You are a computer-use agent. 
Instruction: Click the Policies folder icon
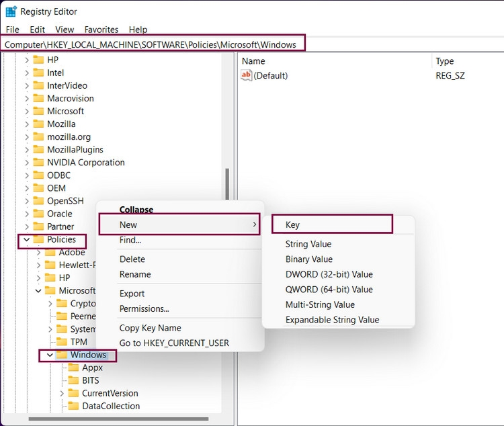point(38,239)
